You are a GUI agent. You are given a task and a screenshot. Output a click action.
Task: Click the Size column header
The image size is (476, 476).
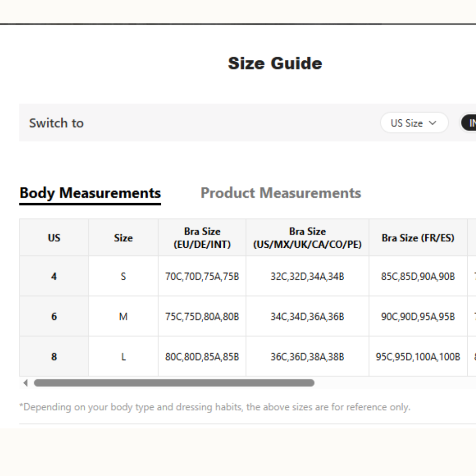(123, 238)
